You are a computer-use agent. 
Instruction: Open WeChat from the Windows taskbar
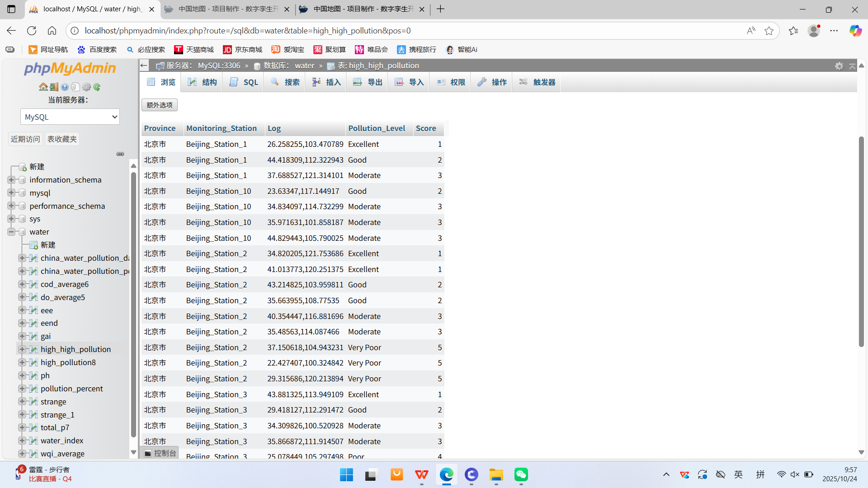(x=521, y=475)
